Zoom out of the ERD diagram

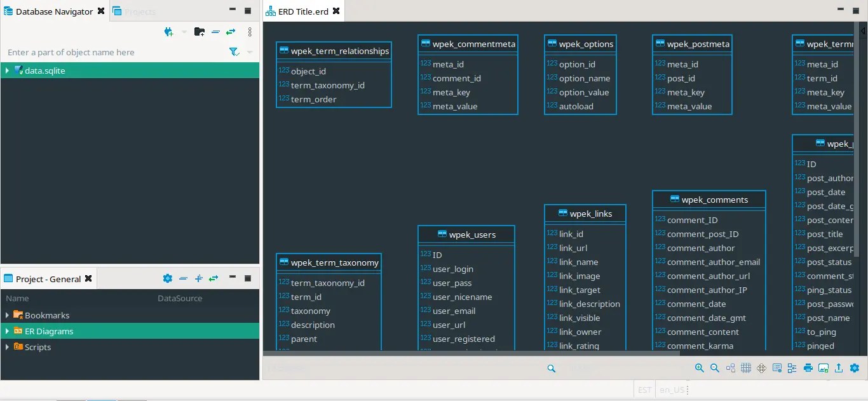(714, 368)
